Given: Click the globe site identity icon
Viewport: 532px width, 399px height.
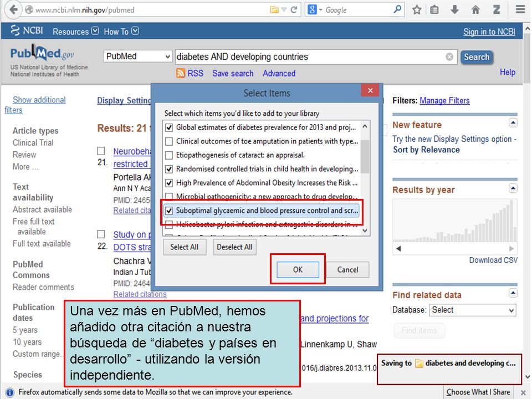Looking at the screenshot, I should pyautogui.click(x=29, y=10).
